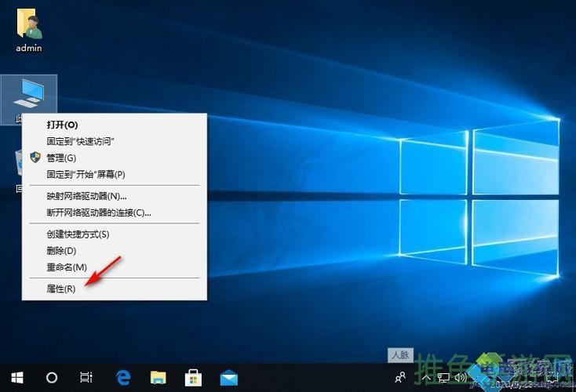
Task: Click 映射网络驱动器(N)... menu item
Action: (86, 196)
